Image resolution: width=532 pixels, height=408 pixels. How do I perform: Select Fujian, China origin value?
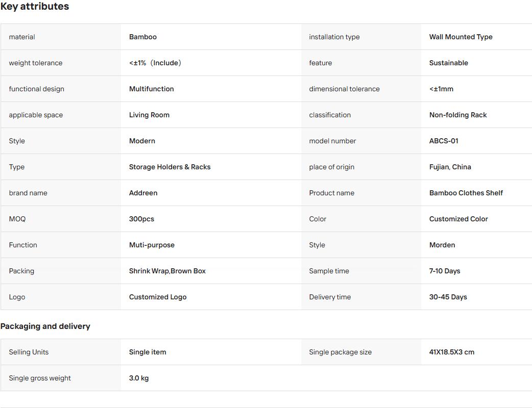coord(450,167)
